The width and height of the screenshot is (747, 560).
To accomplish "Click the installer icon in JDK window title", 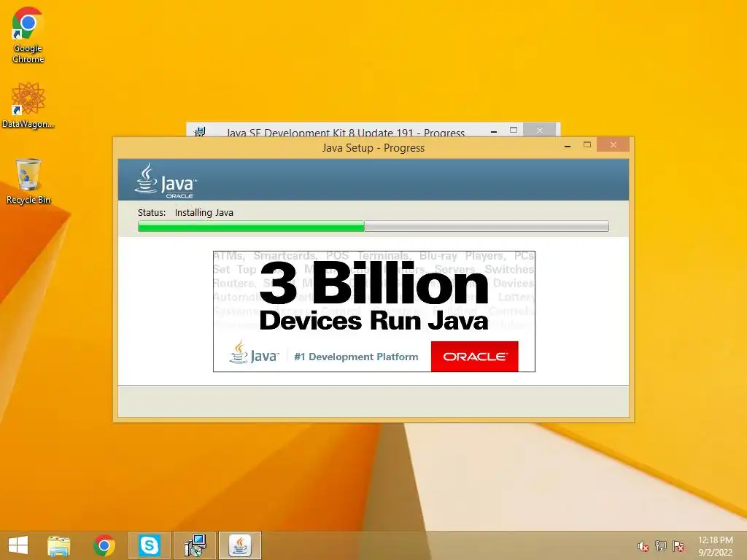I will click(x=200, y=131).
